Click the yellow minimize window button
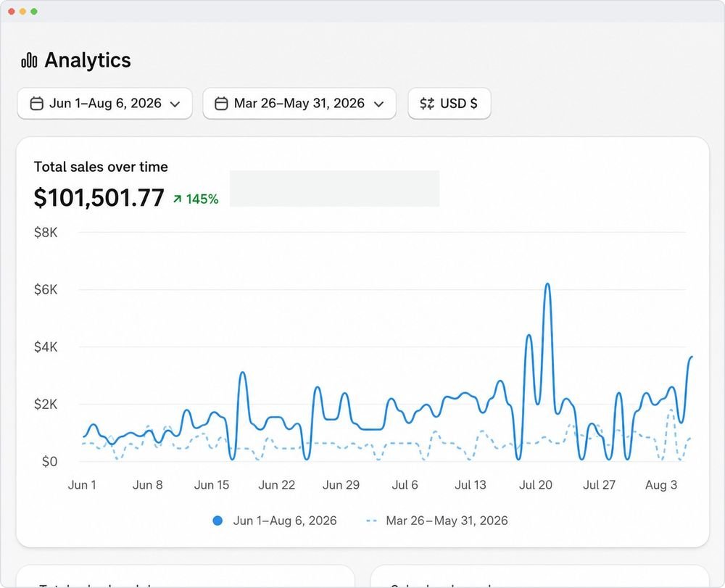The image size is (725, 588). point(22,11)
